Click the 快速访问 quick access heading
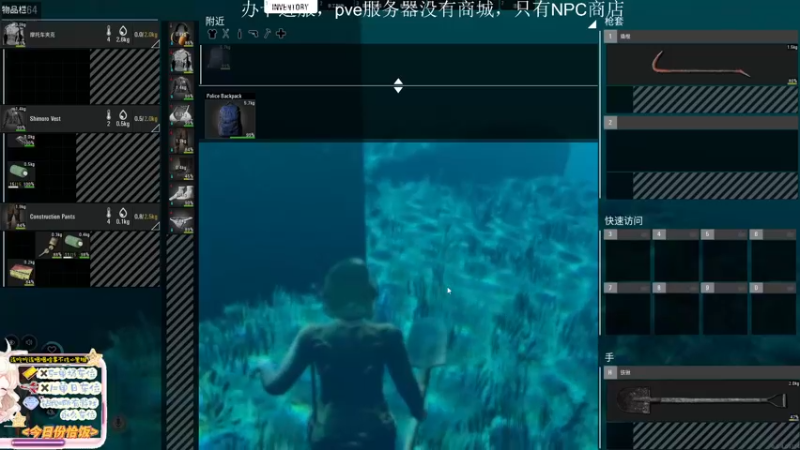 click(x=623, y=221)
